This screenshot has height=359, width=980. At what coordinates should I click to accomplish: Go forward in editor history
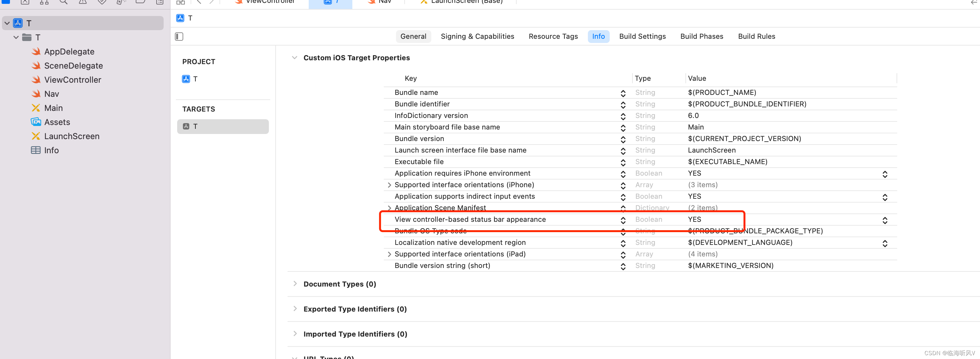211,2
